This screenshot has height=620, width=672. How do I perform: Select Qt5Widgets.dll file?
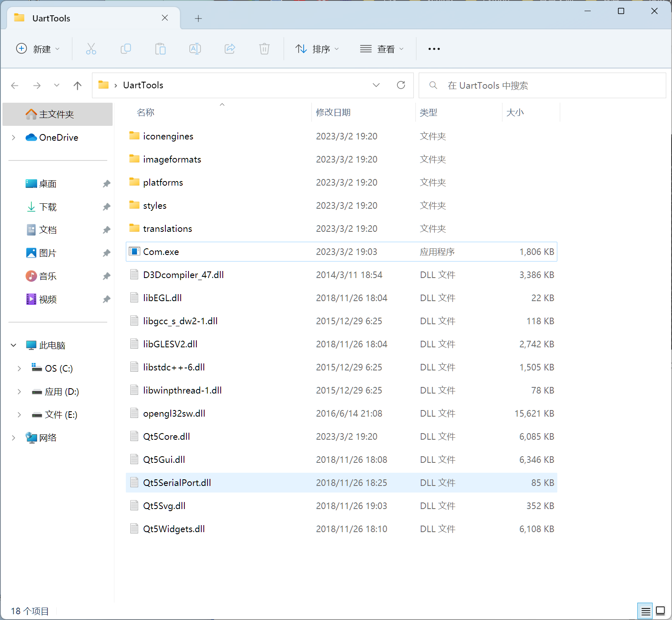342,529
